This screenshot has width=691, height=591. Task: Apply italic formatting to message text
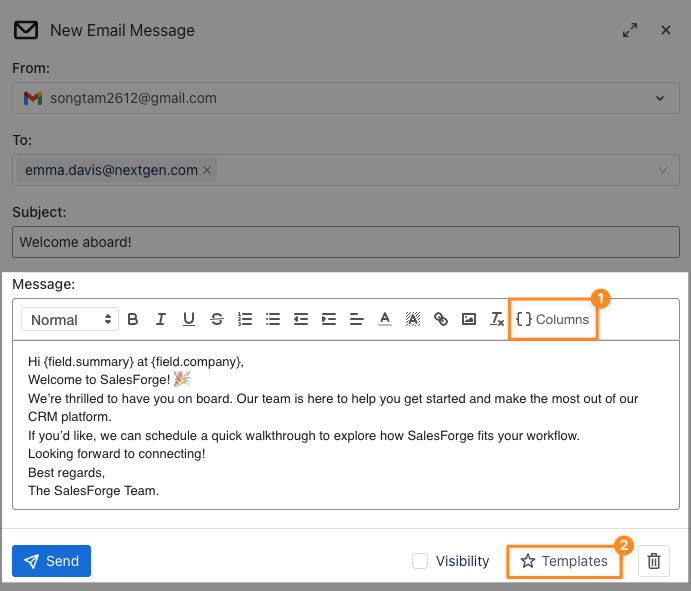161,320
